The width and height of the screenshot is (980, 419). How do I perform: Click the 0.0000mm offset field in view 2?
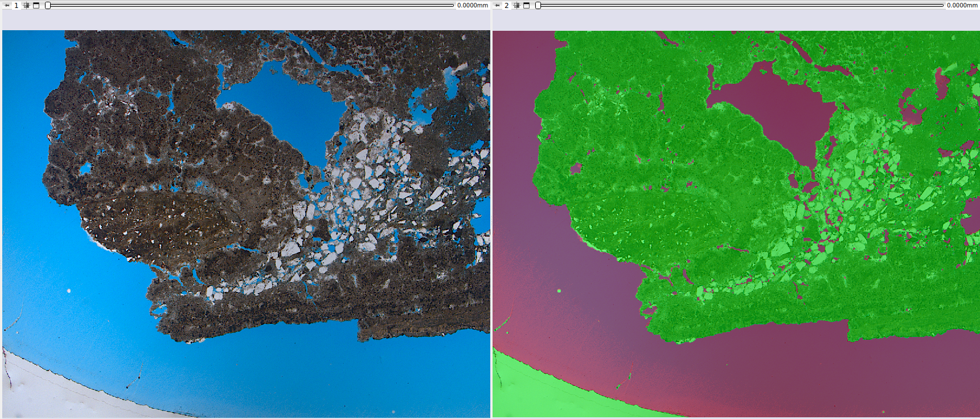pos(962,5)
